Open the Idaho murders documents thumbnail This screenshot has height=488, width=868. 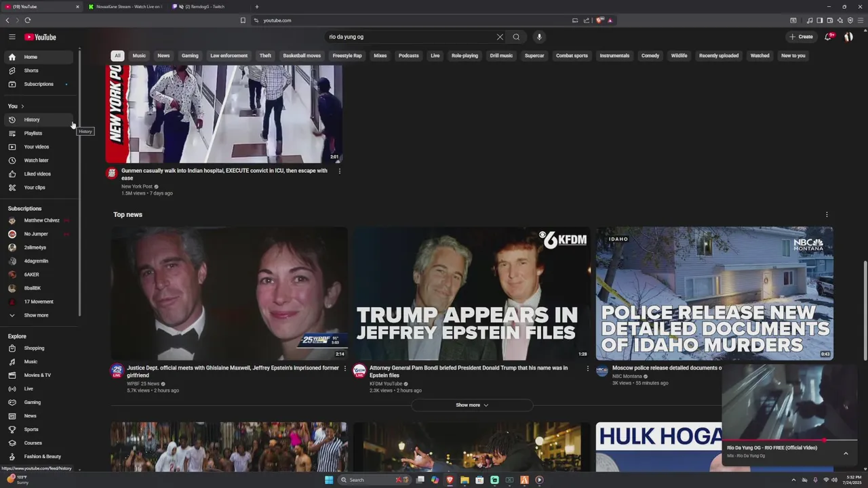tap(714, 293)
